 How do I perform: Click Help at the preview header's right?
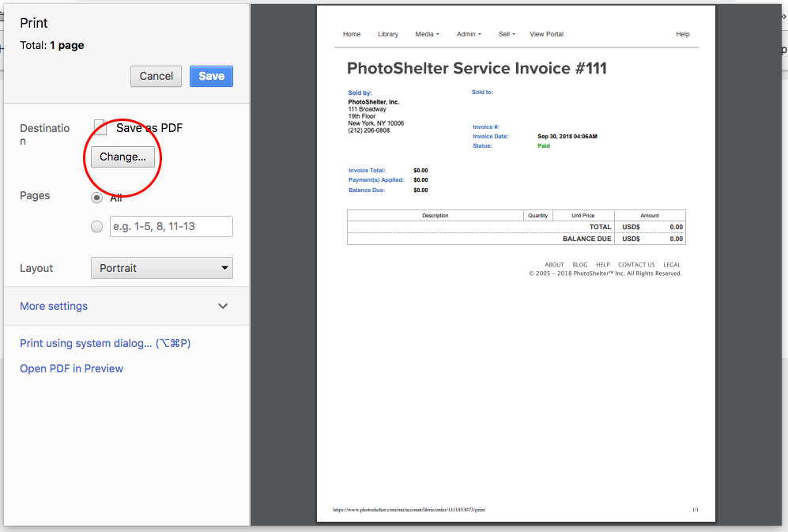(682, 34)
